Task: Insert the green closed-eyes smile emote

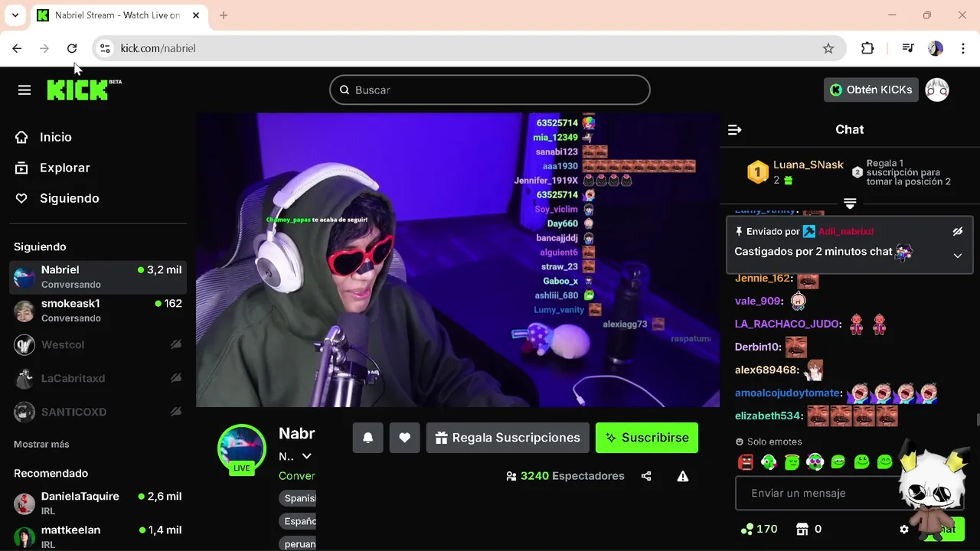Action: coord(885,462)
